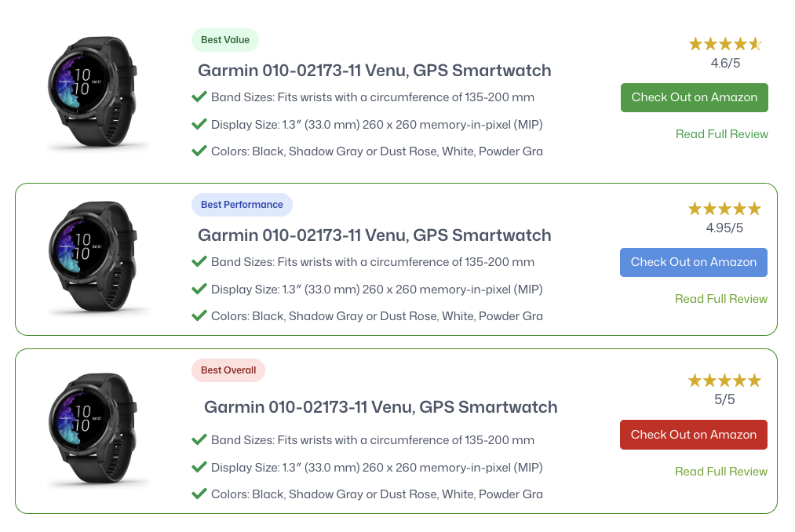
Task: Open Read Full Review in Best Performance card
Action: coord(721,299)
